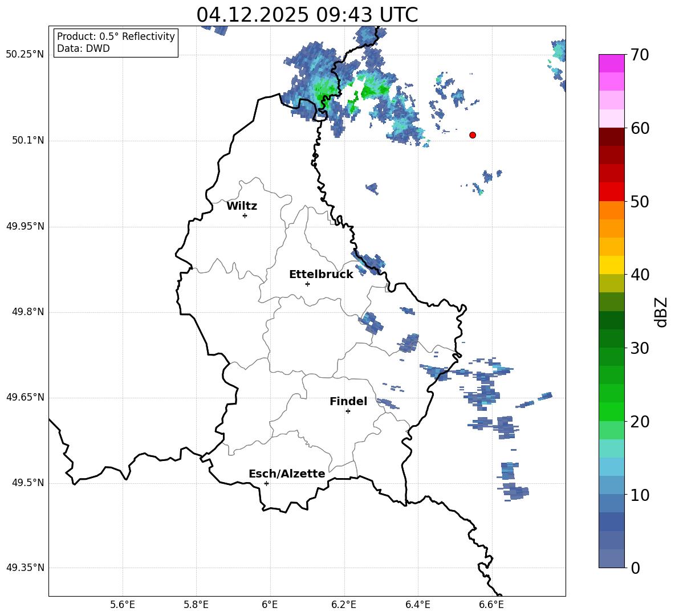Click the 49.5°N latitude label
The height and width of the screenshot is (616, 675).
tap(28, 483)
